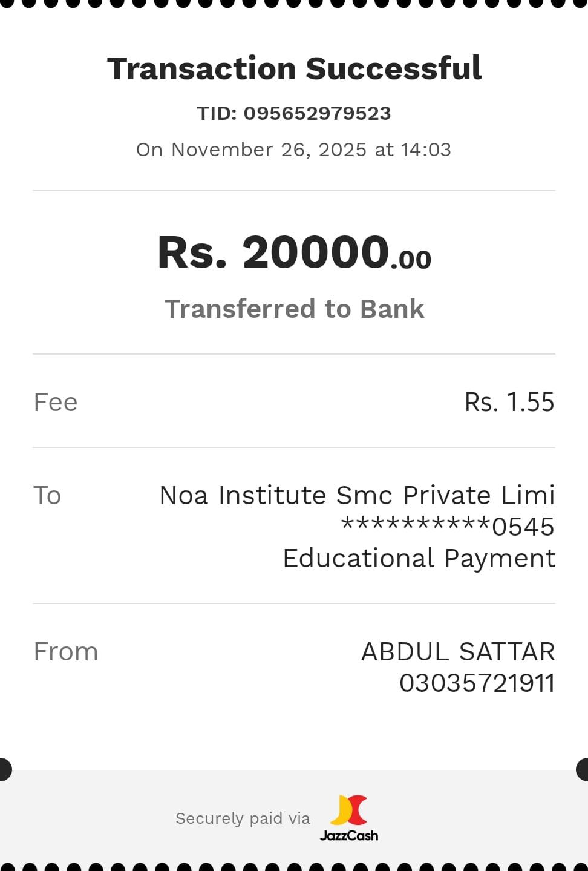Click the JazzCash logo icon
588x871 pixels.
click(x=349, y=810)
